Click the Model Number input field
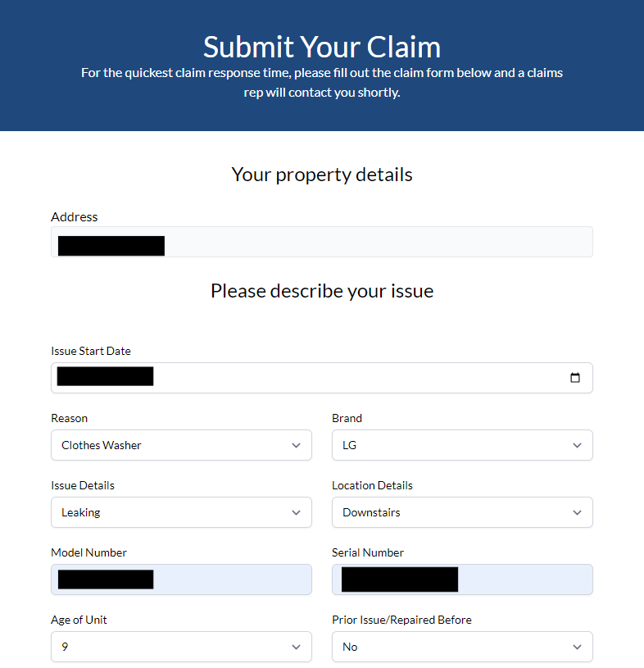 pyautogui.click(x=180, y=579)
